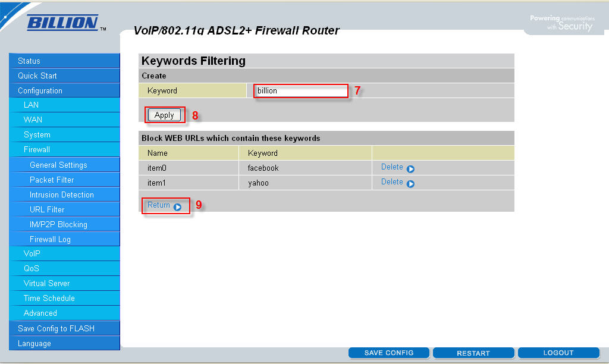Click the arrow icon next to facebook Delete
The image size is (609, 364).
coord(410,169)
